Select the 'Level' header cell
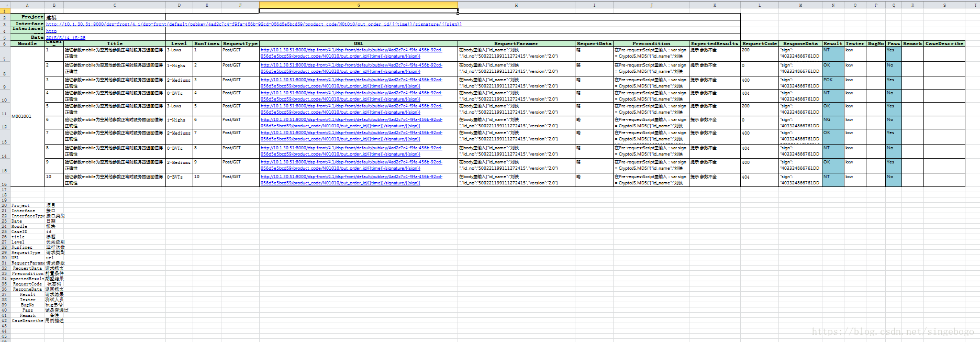 [179, 43]
